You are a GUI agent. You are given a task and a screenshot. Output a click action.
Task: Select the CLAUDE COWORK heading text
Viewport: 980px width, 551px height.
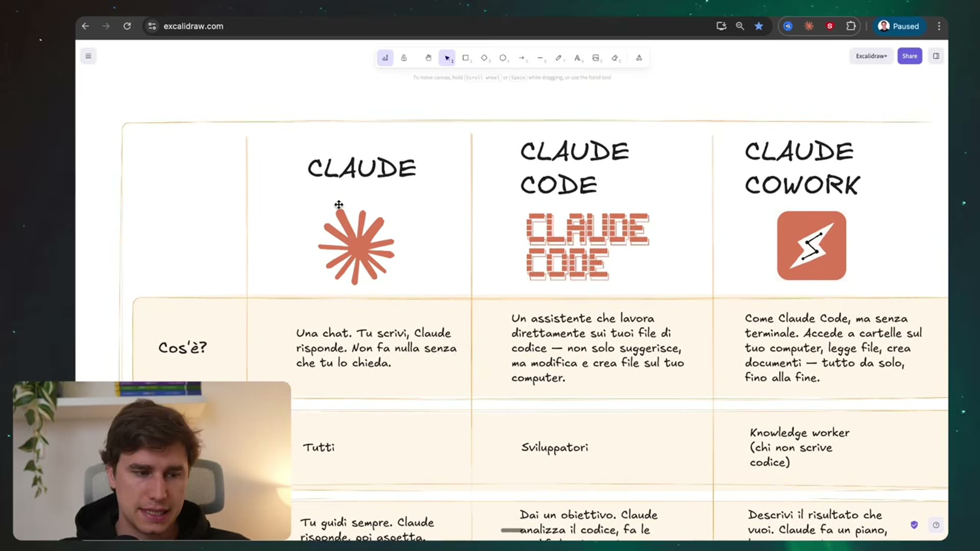[x=802, y=168]
